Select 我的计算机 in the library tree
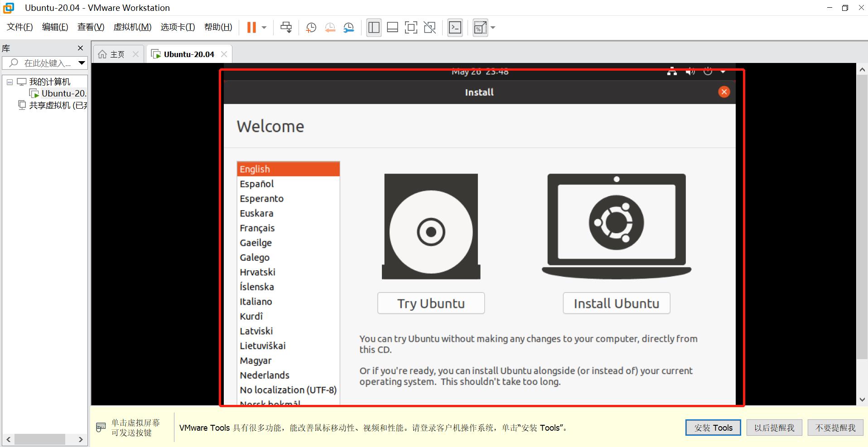Screen dimensions: 868x447 point(50,82)
